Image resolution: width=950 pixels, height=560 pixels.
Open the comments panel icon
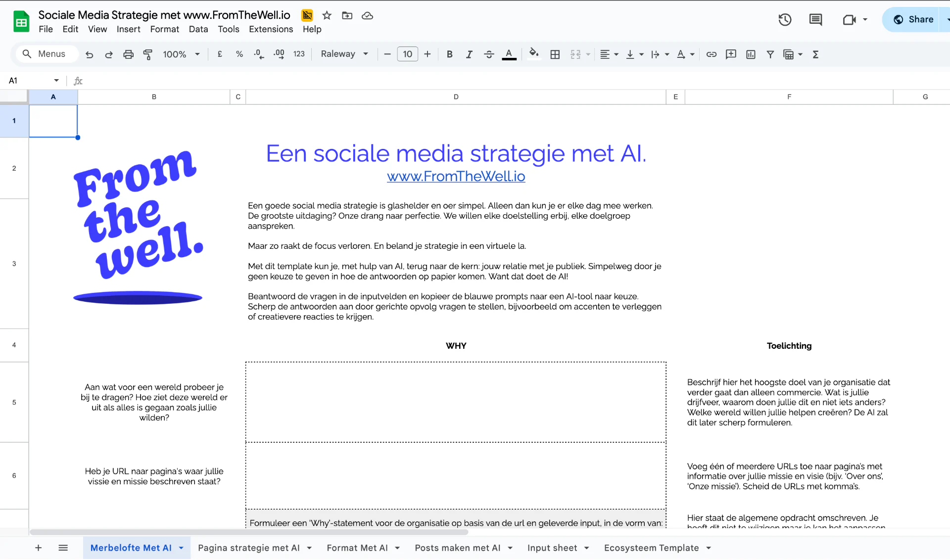[x=815, y=20]
